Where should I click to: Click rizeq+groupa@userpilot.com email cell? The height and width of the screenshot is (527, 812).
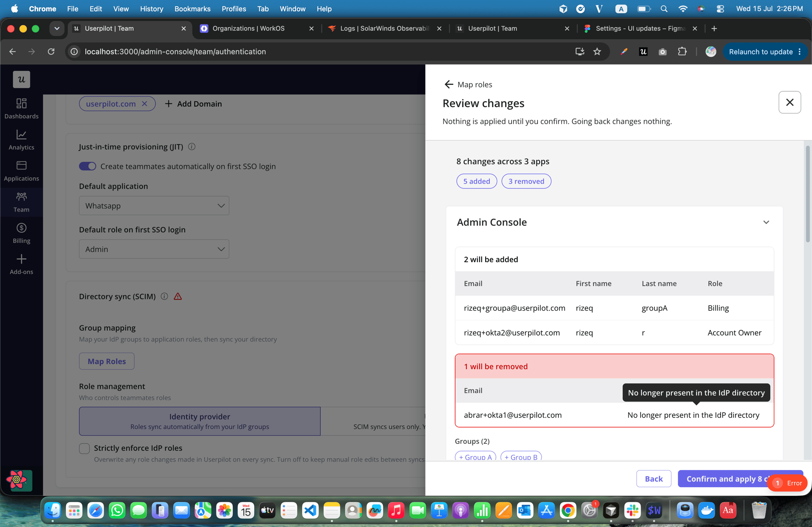click(514, 308)
